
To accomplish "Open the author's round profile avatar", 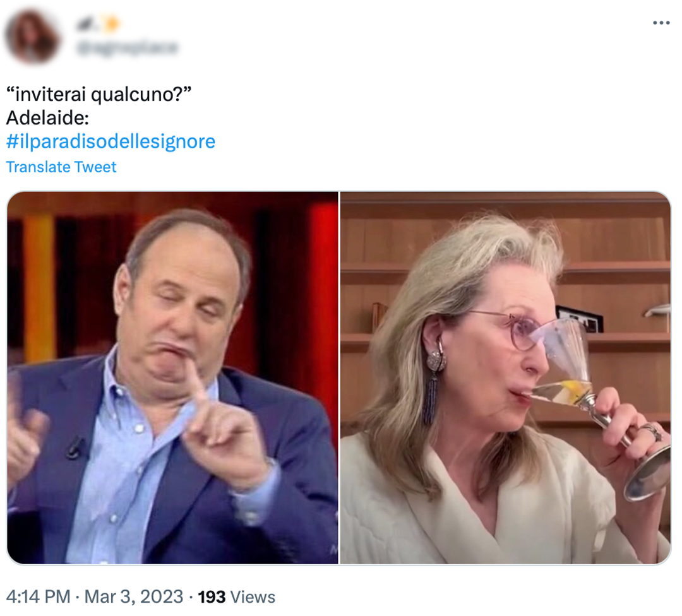I will 32,37.
